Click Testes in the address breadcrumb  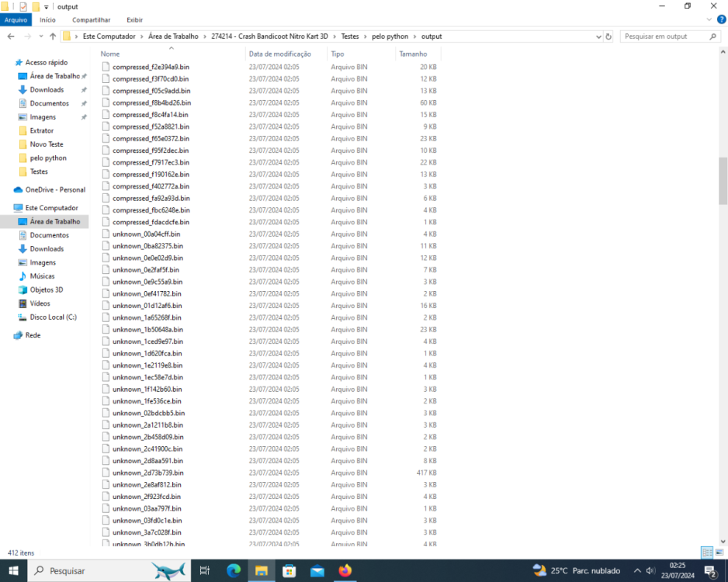click(x=350, y=36)
